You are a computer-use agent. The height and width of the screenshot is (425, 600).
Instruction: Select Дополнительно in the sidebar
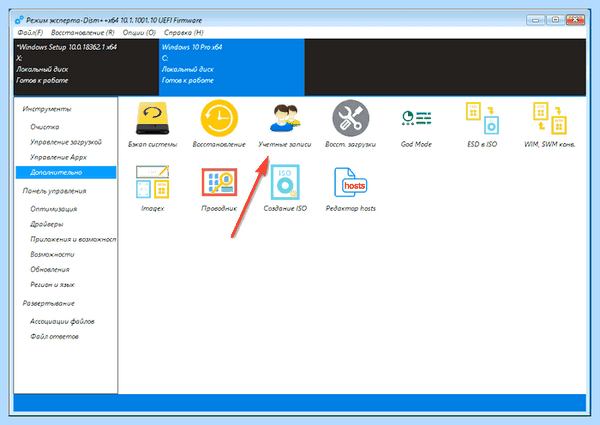click(66, 172)
